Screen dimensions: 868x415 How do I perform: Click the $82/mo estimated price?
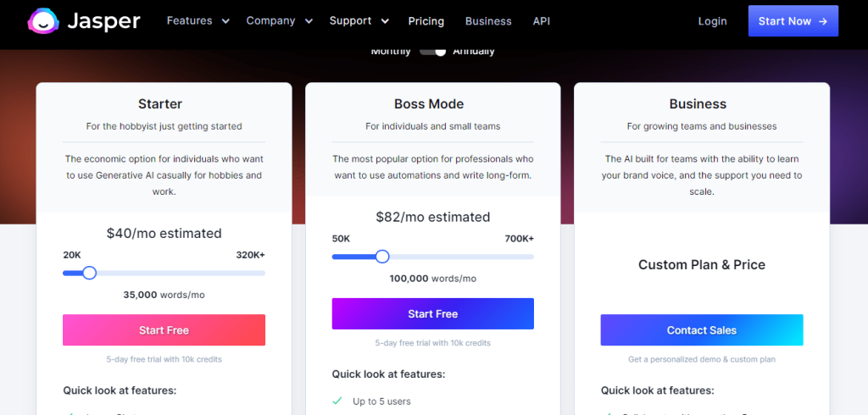[x=433, y=217]
